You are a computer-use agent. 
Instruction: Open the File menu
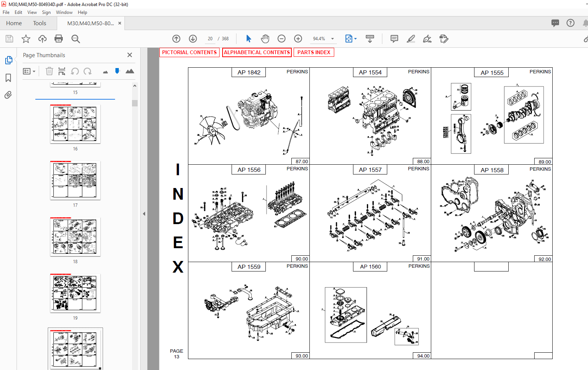click(x=6, y=12)
